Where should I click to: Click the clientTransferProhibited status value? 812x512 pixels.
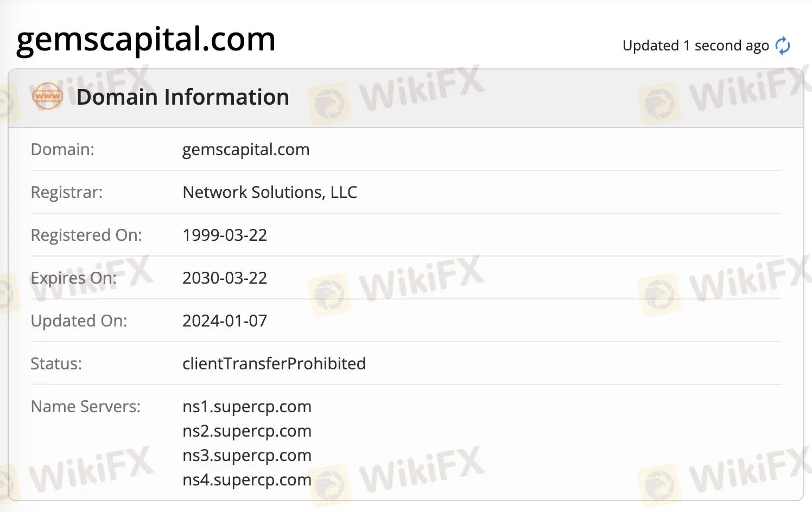(x=274, y=363)
